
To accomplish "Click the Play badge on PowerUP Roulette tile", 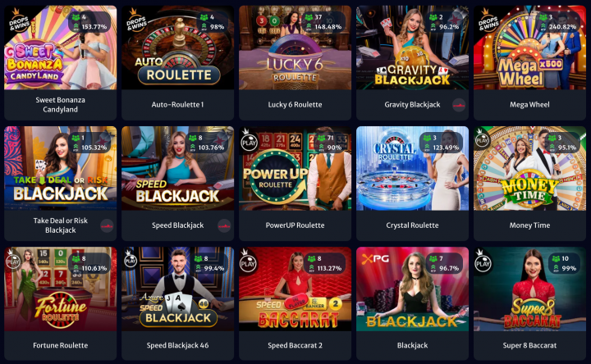I will point(249,141).
